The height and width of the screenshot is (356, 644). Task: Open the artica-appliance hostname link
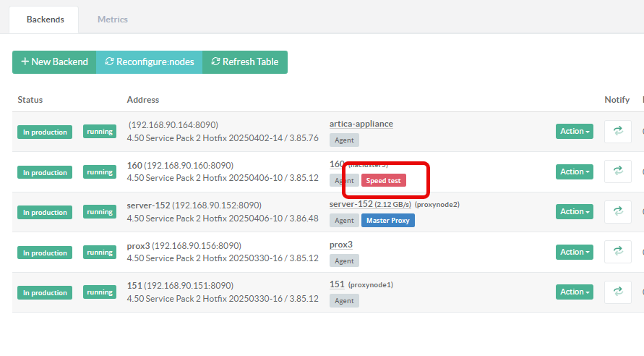coord(361,124)
